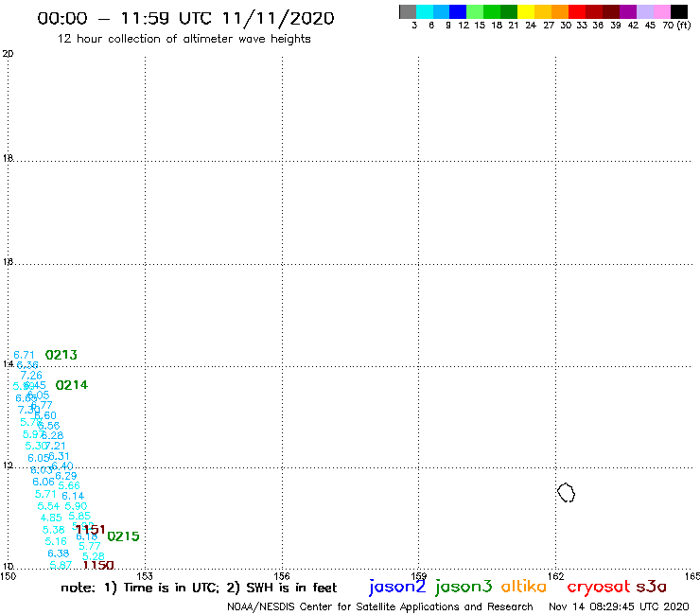Click the jason2 legend label
This screenshot has width=700, height=615.
click(397, 588)
